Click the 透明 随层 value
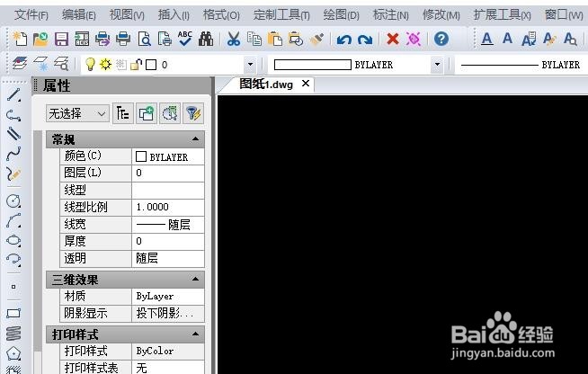Screen dimensions: 588x374 point(168,258)
